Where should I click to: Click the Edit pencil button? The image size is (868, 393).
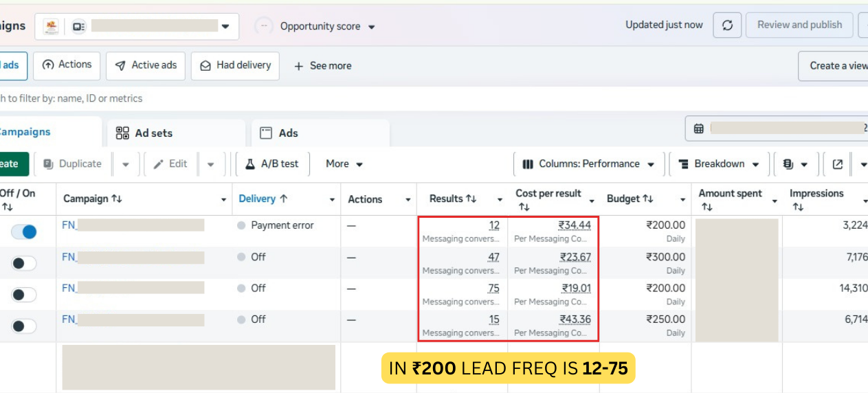pyautogui.click(x=170, y=164)
